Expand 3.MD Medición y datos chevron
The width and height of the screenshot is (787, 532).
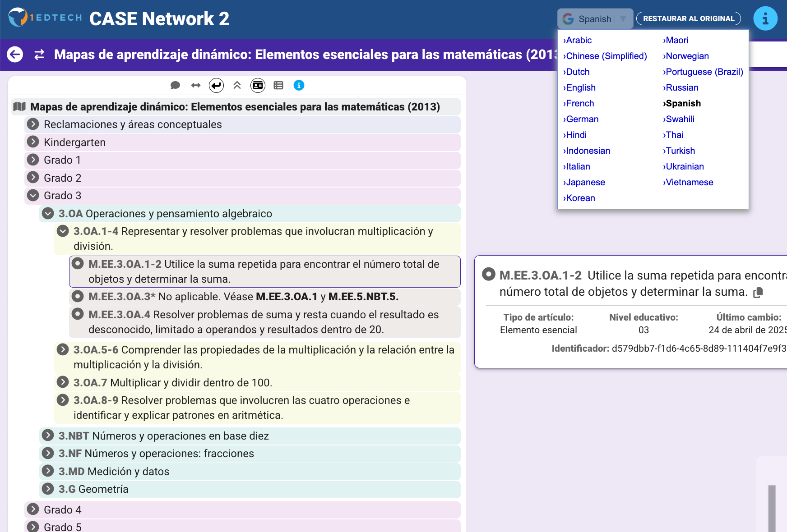48,471
